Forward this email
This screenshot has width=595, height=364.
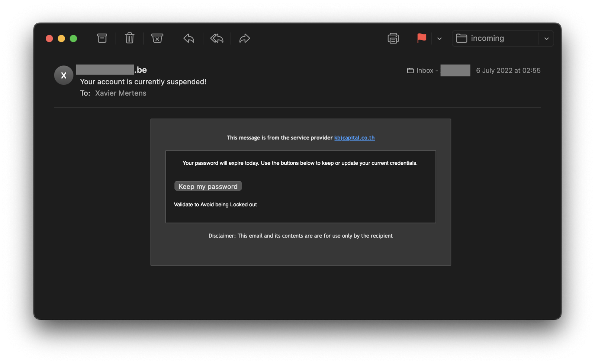(x=244, y=38)
